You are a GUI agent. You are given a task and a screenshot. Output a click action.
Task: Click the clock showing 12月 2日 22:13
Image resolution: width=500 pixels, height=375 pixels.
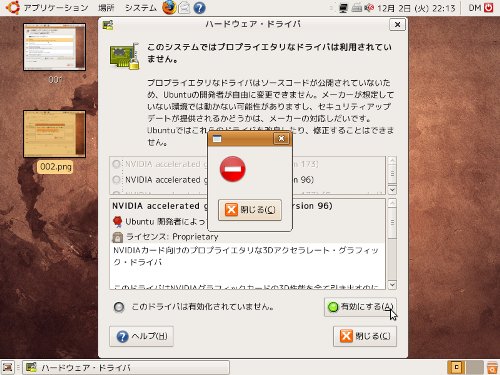coord(416,8)
